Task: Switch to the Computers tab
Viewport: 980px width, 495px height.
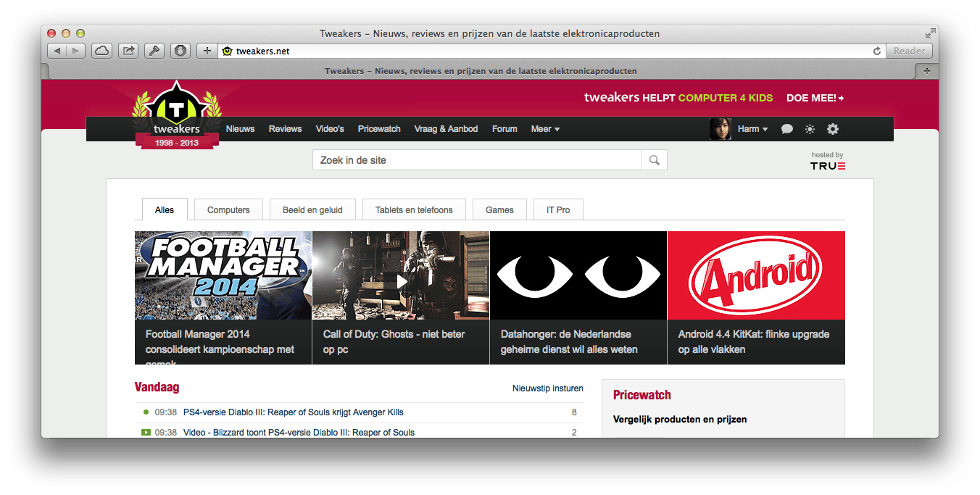Action: [x=228, y=209]
